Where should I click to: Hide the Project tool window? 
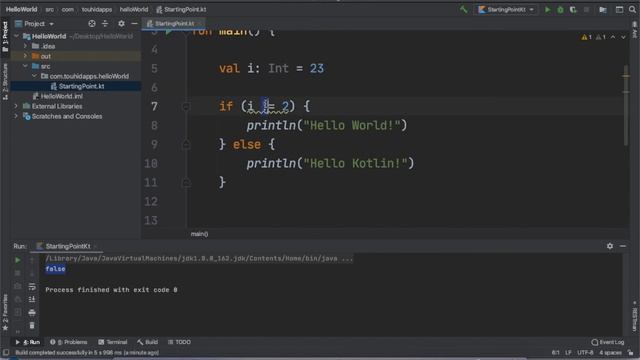tap(134, 24)
